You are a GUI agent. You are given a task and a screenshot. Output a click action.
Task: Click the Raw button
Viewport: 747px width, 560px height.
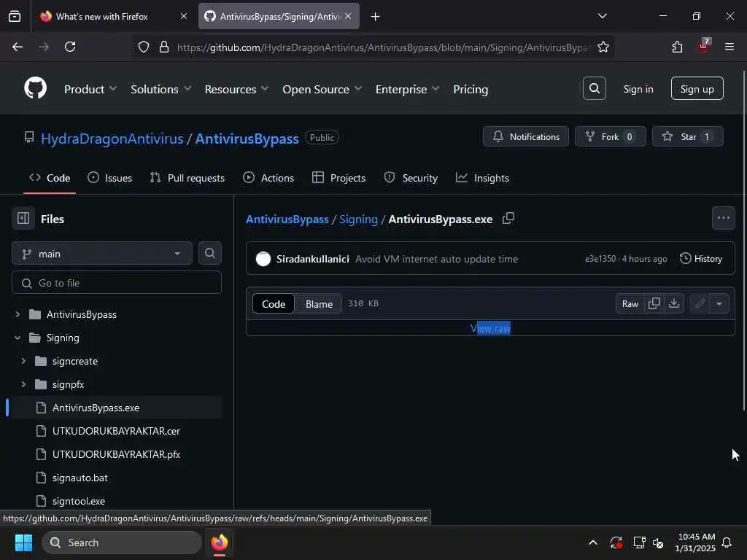tap(630, 303)
